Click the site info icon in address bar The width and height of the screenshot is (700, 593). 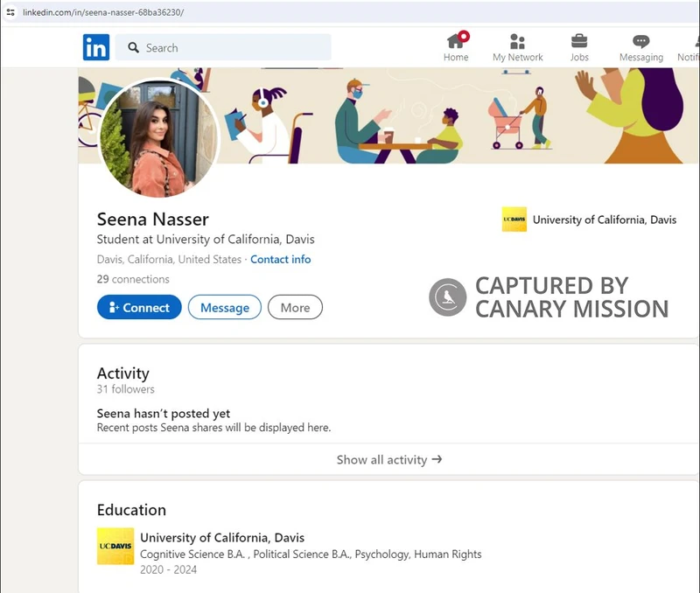click(10, 12)
